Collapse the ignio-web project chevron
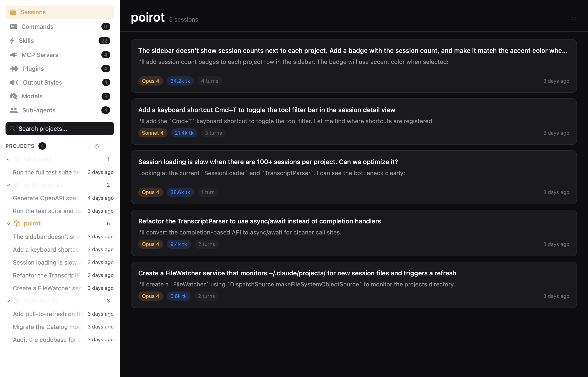588x377 pixels. [x=8, y=159]
